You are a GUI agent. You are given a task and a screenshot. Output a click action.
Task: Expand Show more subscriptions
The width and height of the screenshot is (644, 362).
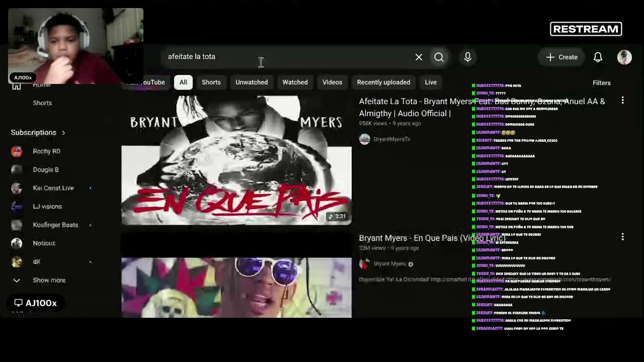pos(49,280)
